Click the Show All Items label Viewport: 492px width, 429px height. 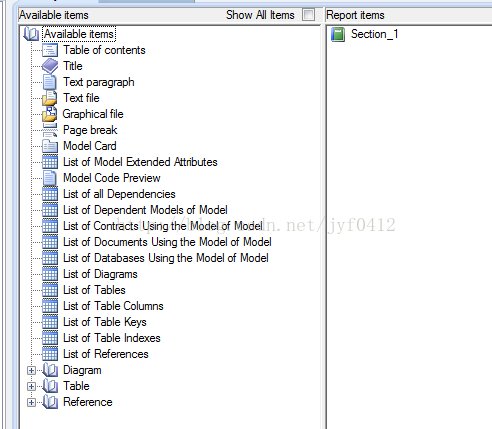click(x=260, y=15)
